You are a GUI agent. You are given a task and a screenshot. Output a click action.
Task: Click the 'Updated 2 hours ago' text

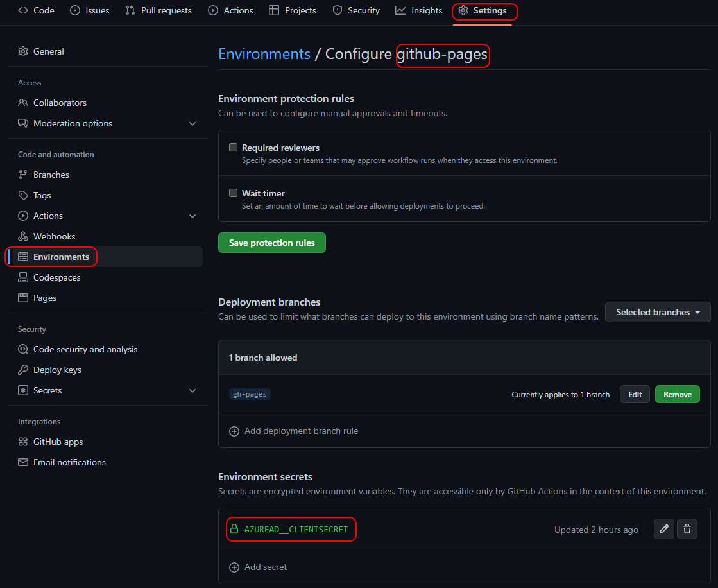[x=596, y=530]
